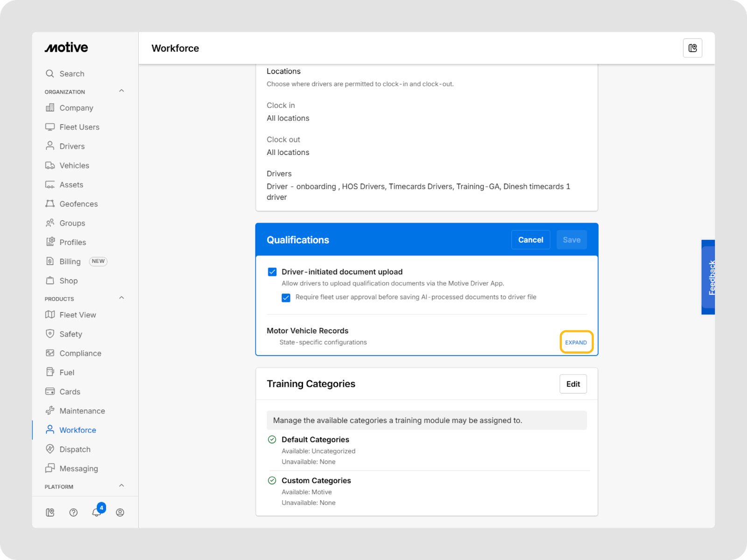Open Safety shield icon in sidebar
This screenshot has height=560, width=747.
(x=50, y=334)
